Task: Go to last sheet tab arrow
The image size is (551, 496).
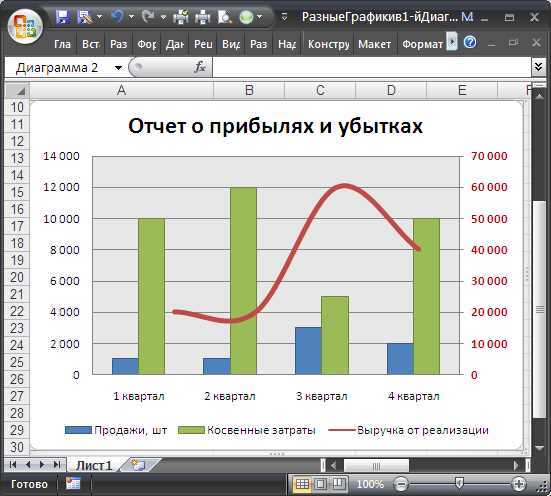Action: click(57, 465)
